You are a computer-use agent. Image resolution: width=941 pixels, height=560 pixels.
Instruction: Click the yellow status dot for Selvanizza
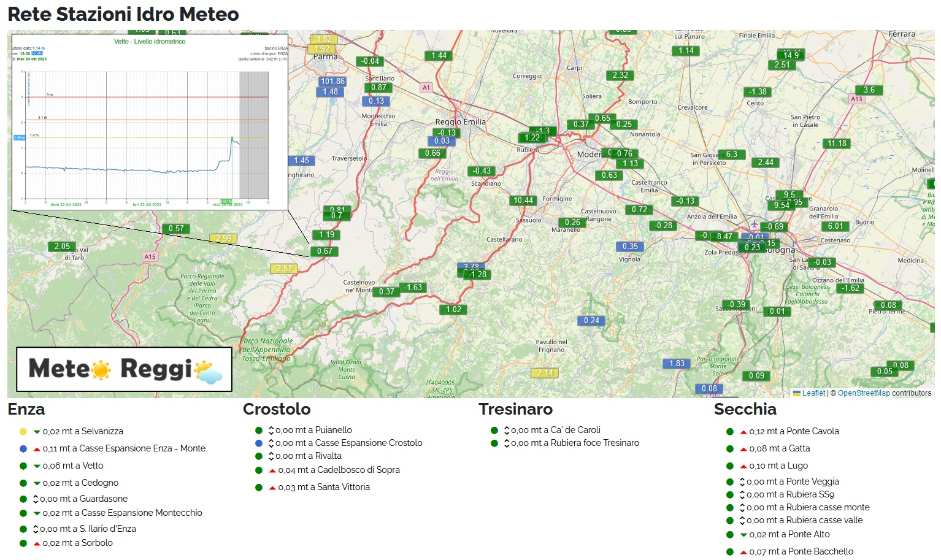pos(23,432)
